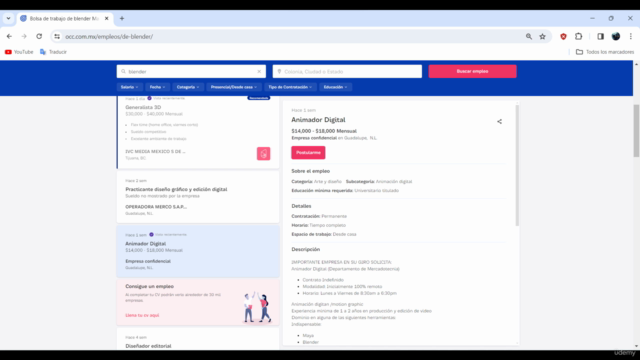The height and width of the screenshot is (360, 640).
Task: Click the Buscar empleo button
Action: point(472,71)
